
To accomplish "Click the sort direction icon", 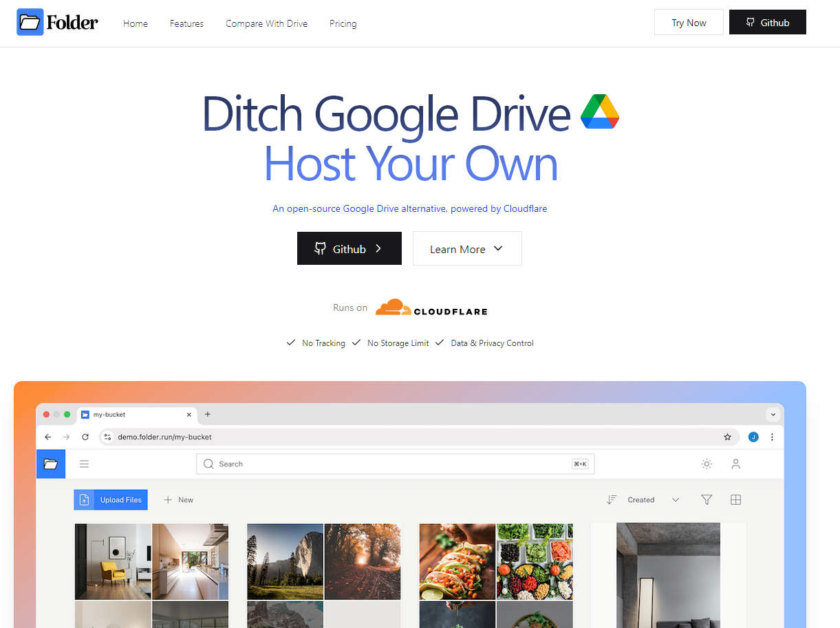I will [612, 500].
